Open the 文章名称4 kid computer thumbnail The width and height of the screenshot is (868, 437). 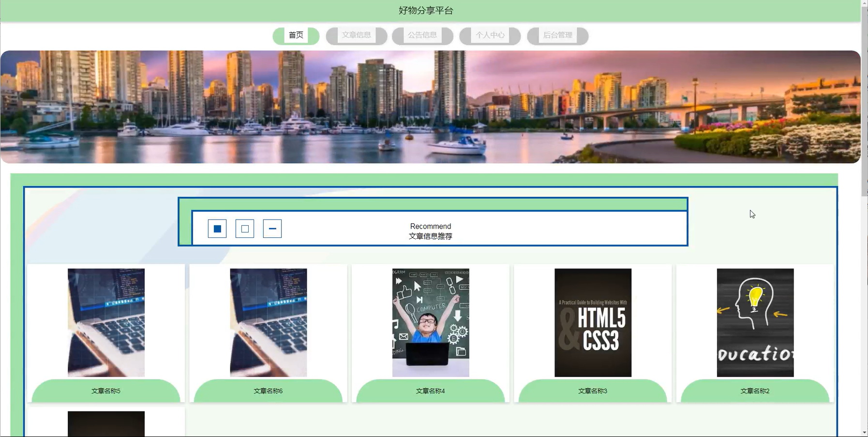pyautogui.click(x=431, y=322)
